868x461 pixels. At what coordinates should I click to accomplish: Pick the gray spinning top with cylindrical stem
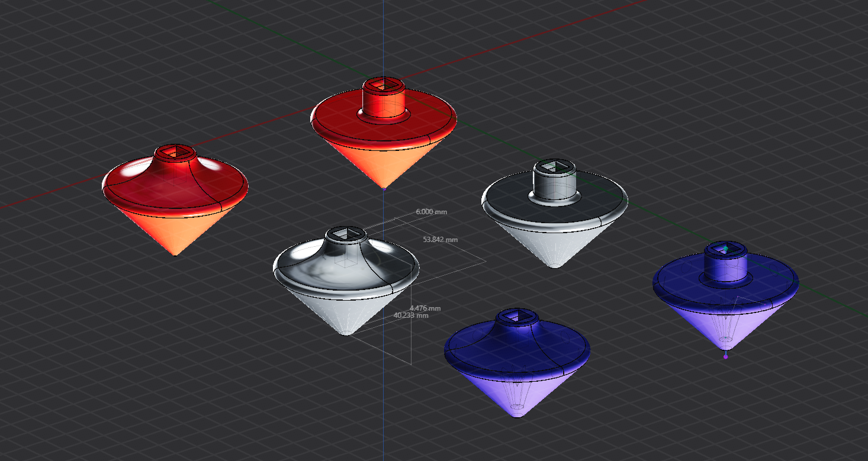coord(554,213)
